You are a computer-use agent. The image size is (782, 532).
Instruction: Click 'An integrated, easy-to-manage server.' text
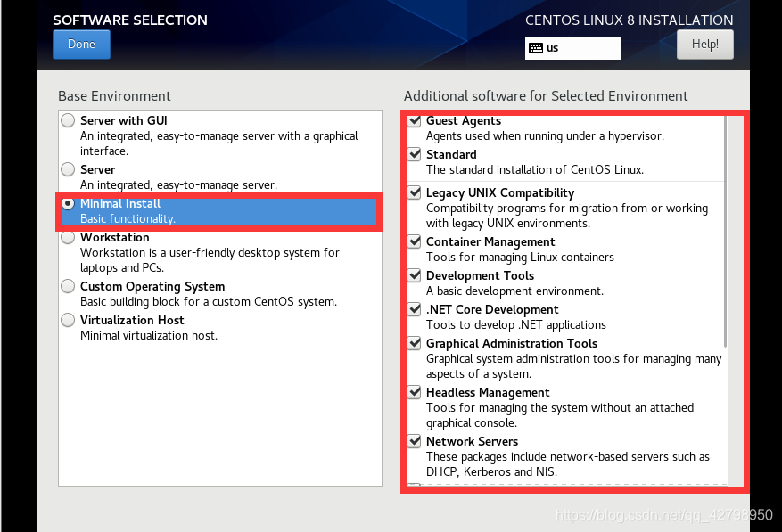click(x=178, y=185)
